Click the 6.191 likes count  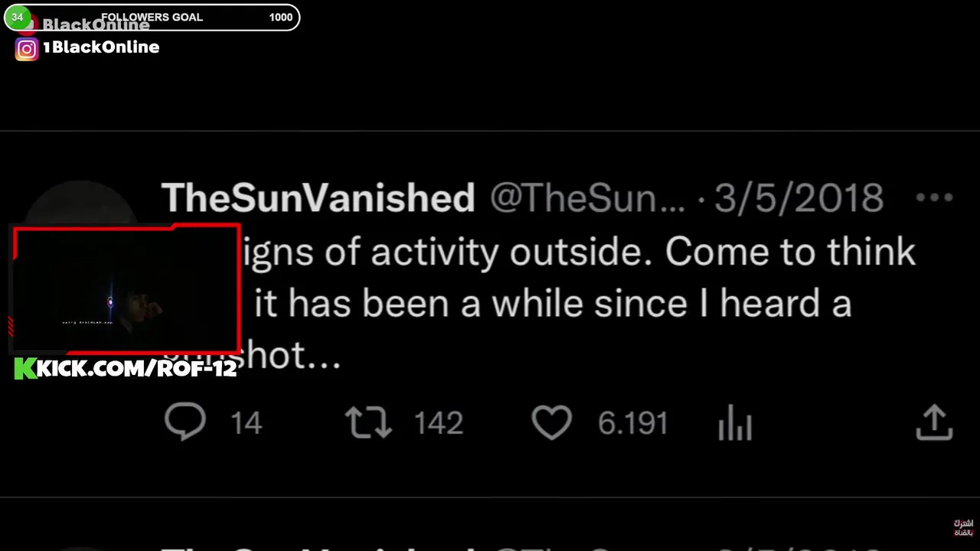(632, 423)
